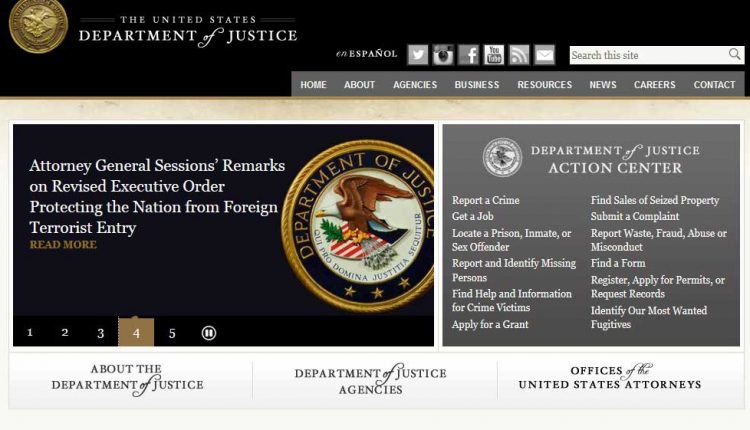Open Find Sales of Seized Property
Viewport: 750px width, 430px height.
tap(655, 200)
